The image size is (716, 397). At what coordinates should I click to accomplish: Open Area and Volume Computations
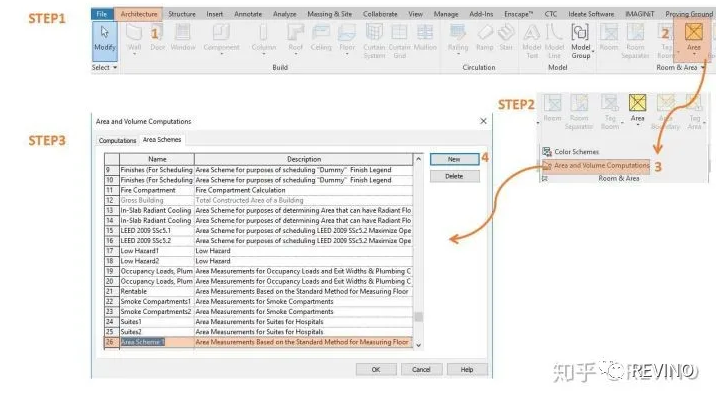click(x=596, y=165)
